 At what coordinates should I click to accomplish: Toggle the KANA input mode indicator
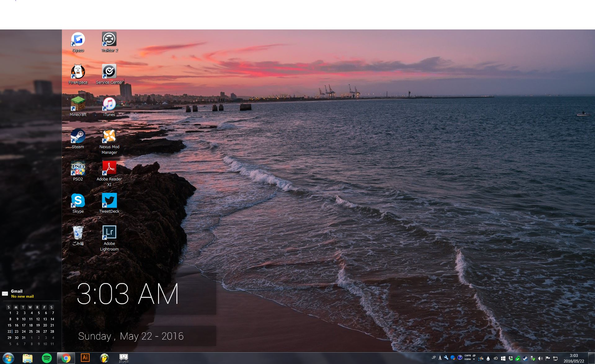[468, 359]
